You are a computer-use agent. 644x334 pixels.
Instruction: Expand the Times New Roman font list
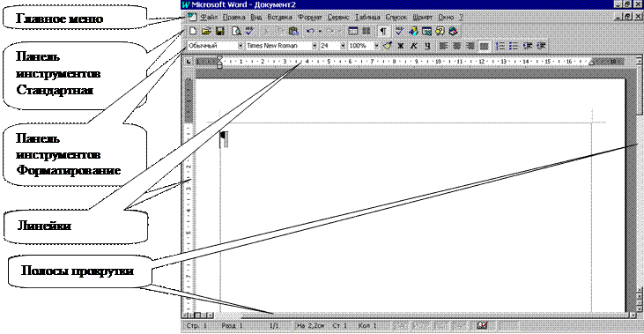click(315, 46)
